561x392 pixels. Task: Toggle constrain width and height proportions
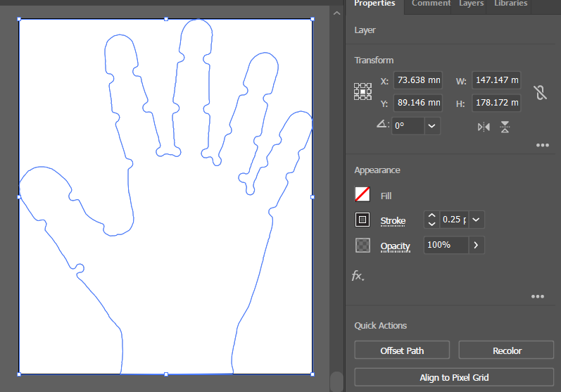tap(540, 92)
